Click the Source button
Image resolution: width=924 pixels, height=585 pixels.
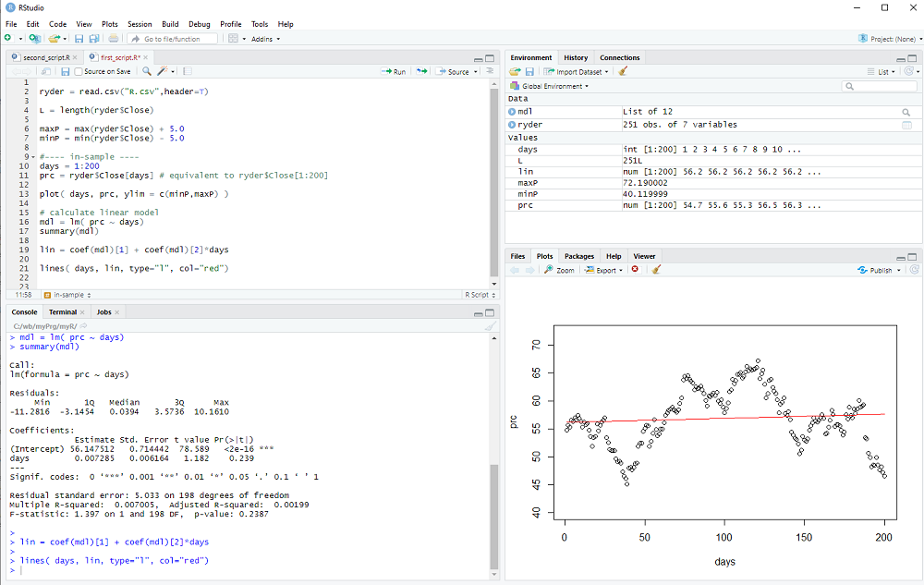(453, 71)
